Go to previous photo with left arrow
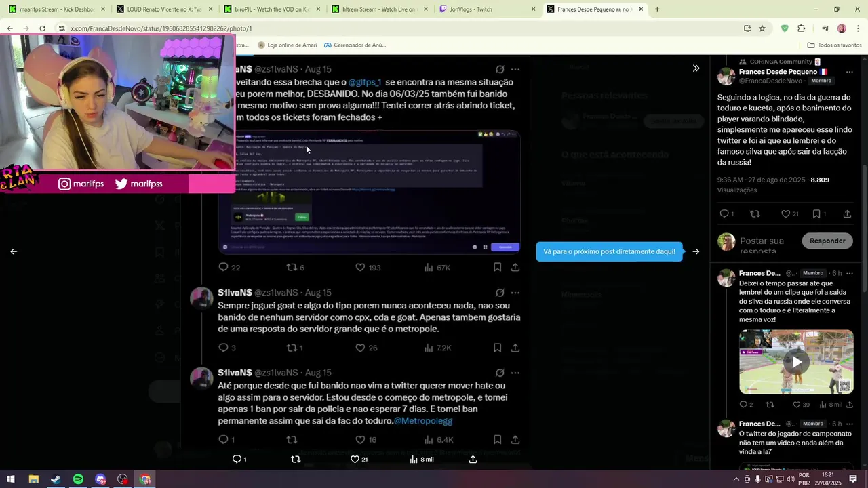The image size is (868, 488). pyautogui.click(x=14, y=251)
